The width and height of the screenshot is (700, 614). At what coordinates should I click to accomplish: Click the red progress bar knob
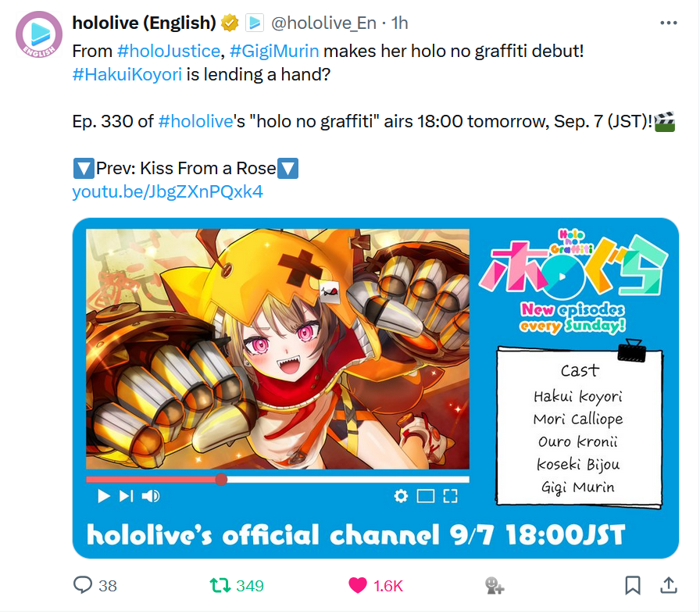tap(221, 479)
